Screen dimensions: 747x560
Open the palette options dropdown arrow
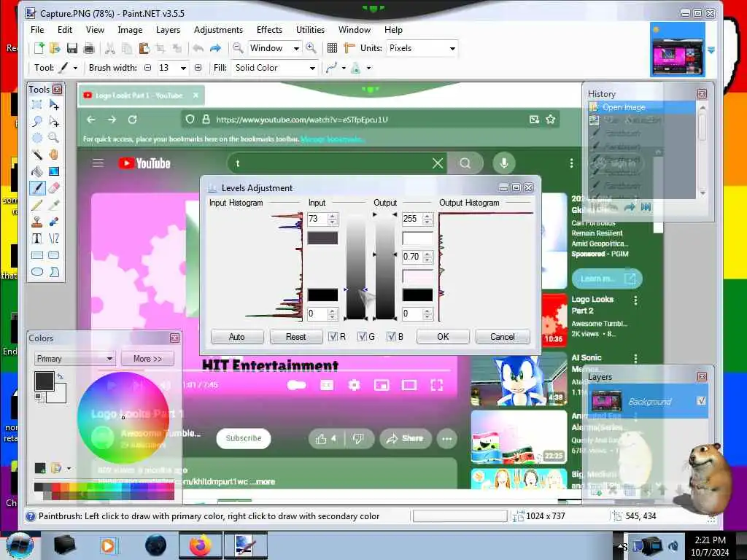69,469
